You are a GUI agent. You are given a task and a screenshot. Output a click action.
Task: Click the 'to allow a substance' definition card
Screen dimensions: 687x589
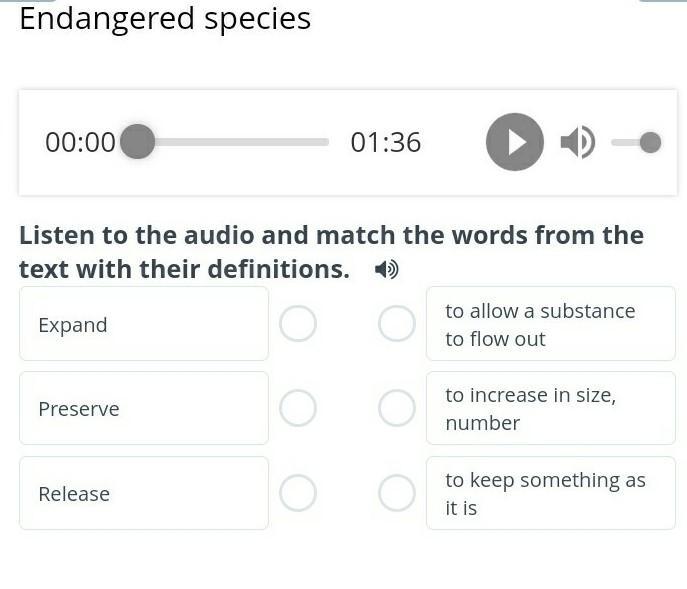(551, 324)
